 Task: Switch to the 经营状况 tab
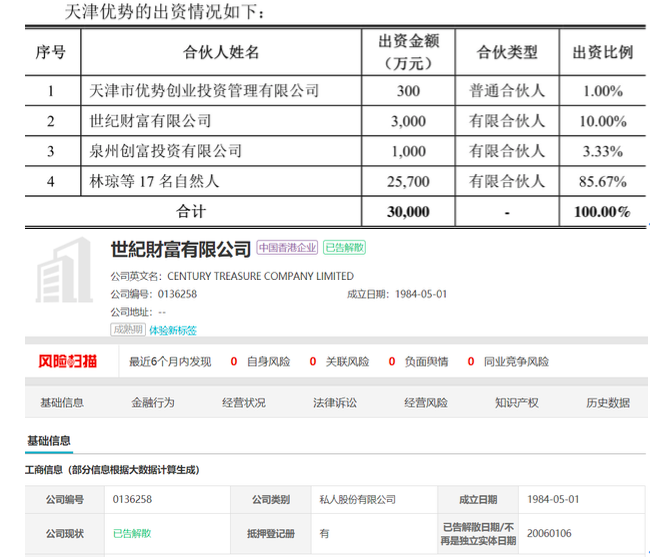pos(244,403)
